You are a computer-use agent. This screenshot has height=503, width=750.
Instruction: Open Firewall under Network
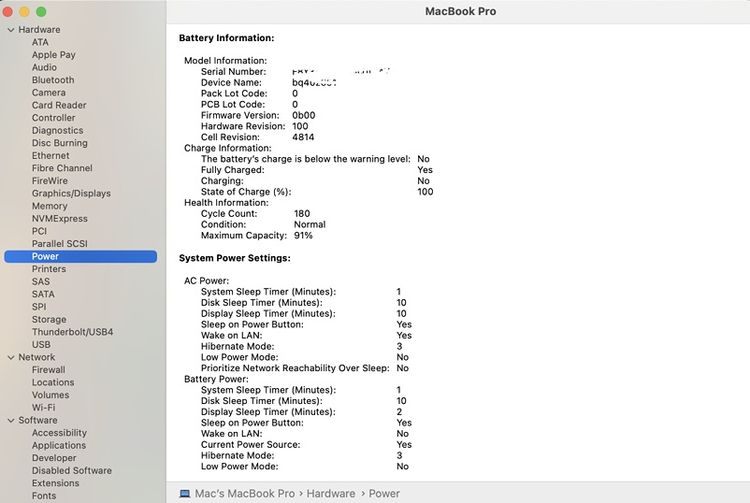tap(49, 370)
